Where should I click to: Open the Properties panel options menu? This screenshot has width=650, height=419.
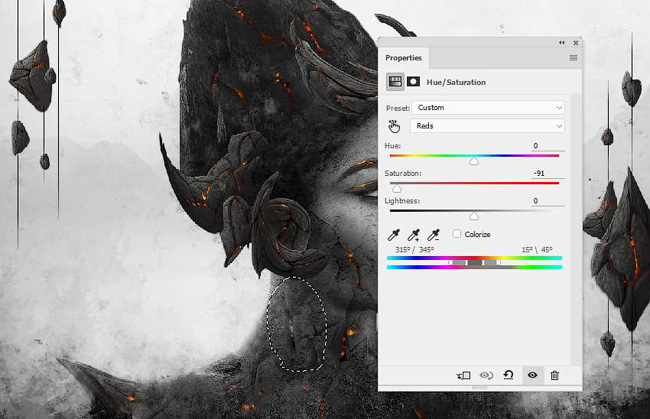pos(573,58)
